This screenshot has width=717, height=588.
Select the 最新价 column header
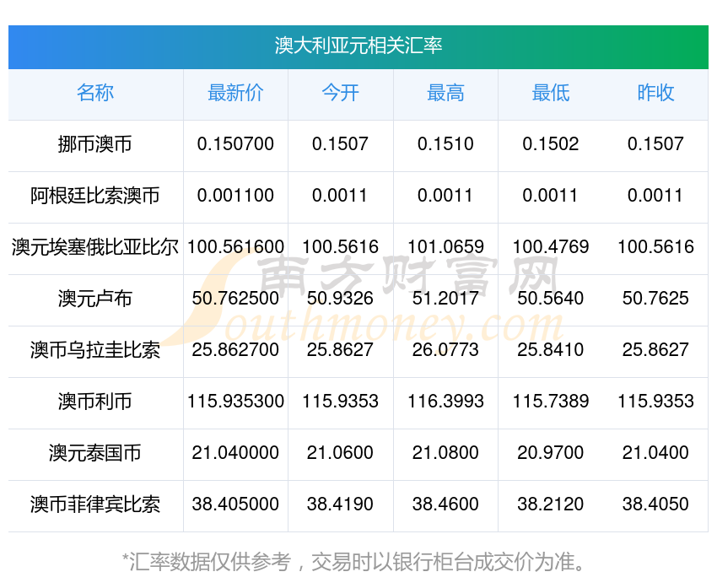235,93
